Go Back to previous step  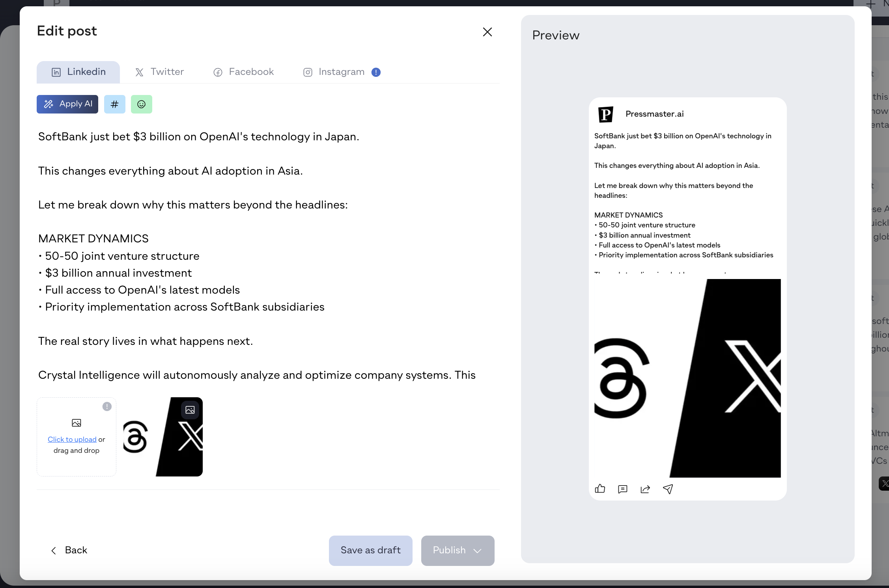tap(69, 550)
